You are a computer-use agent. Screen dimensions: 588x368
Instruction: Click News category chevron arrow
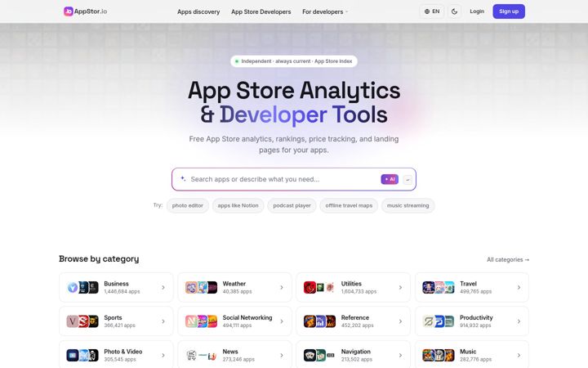coord(282,355)
